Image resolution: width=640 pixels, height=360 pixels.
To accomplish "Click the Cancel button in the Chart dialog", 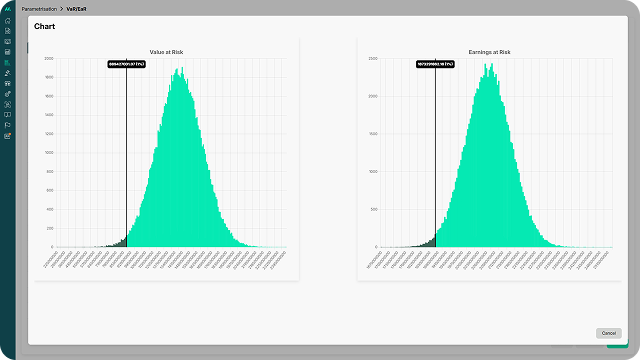I will [x=609, y=333].
